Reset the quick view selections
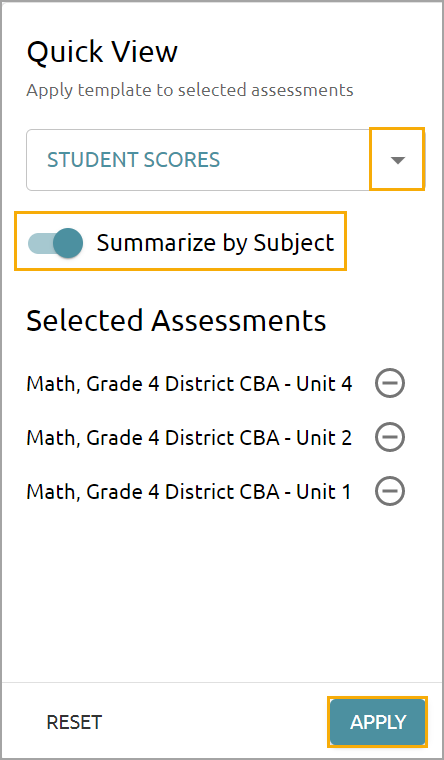The height and width of the screenshot is (760, 444). (74, 722)
